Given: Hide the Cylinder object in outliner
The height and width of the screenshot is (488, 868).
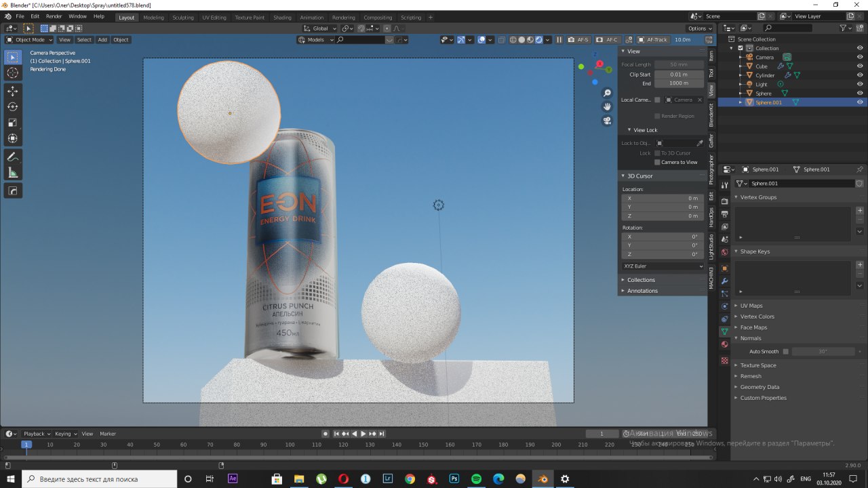Looking at the screenshot, I should point(860,75).
